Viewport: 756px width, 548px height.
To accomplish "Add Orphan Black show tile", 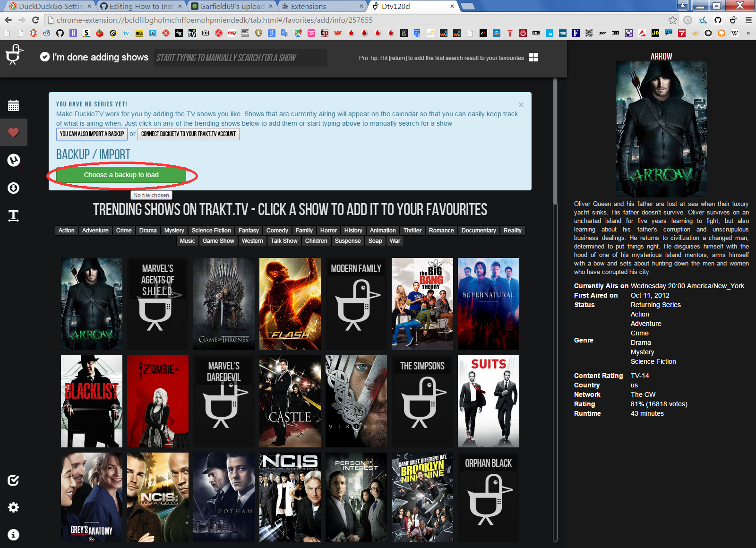I will pos(489,497).
